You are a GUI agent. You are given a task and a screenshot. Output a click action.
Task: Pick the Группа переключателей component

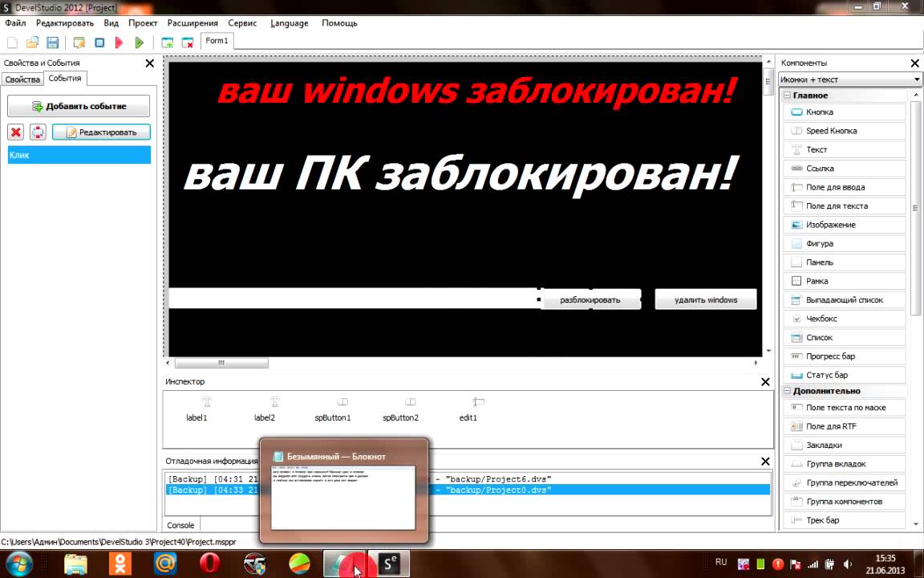pos(845,483)
